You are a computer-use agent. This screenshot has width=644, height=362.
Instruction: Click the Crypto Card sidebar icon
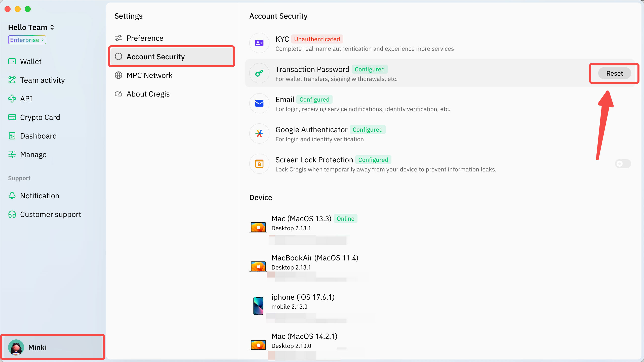12,117
